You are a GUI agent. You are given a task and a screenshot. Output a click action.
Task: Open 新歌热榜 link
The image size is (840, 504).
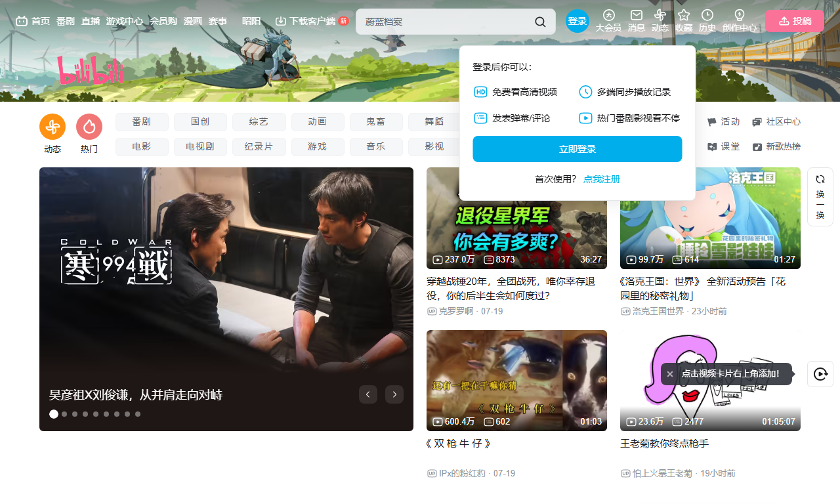click(x=776, y=147)
